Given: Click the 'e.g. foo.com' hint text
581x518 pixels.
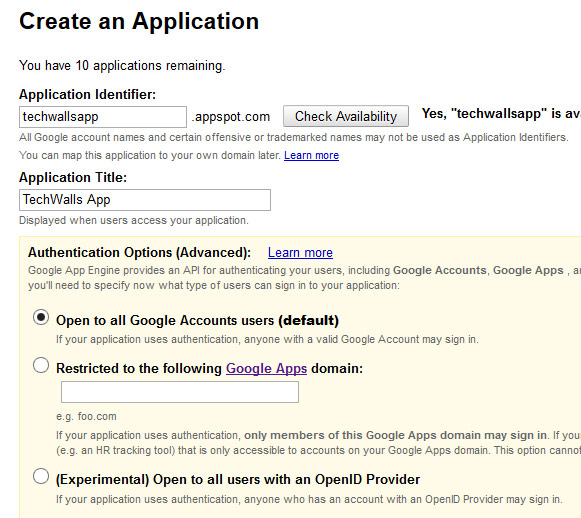Looking at the screenshot, I should tap(86, 416).
